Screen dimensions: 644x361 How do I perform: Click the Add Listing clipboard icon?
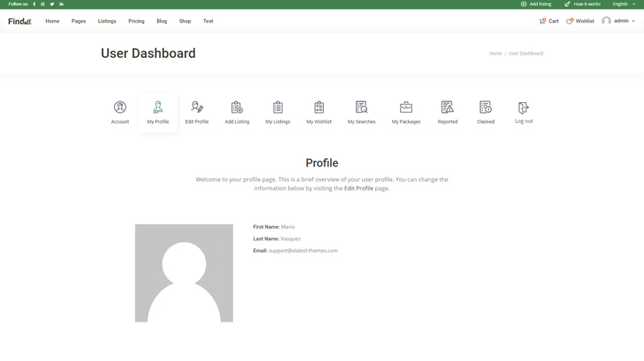[237, 108]
